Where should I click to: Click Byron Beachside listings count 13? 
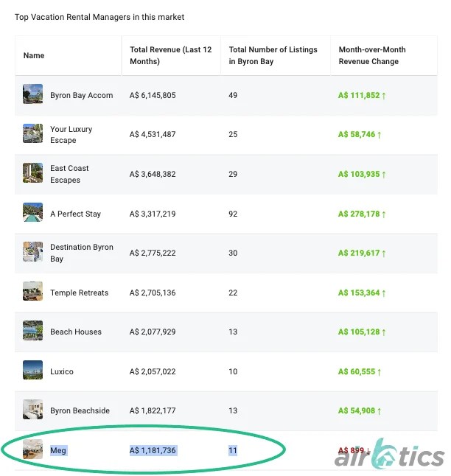[x=233, y=410]
